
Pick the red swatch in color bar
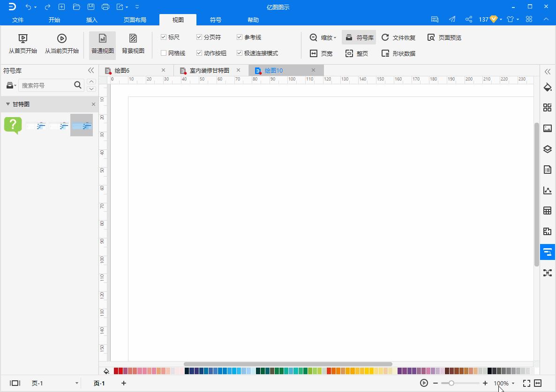116,371
